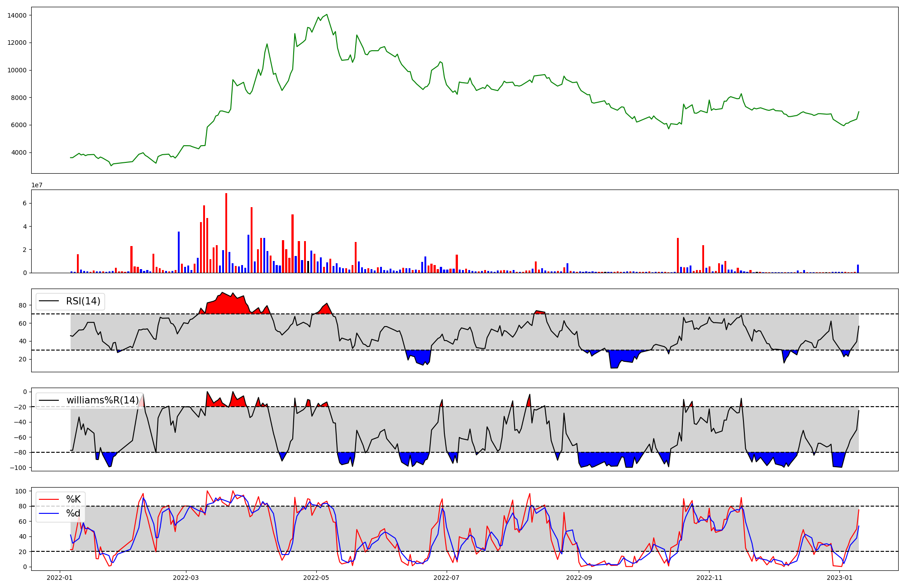Select the 2023-01 date label
The image size is (905, 588).
(839, 578)
